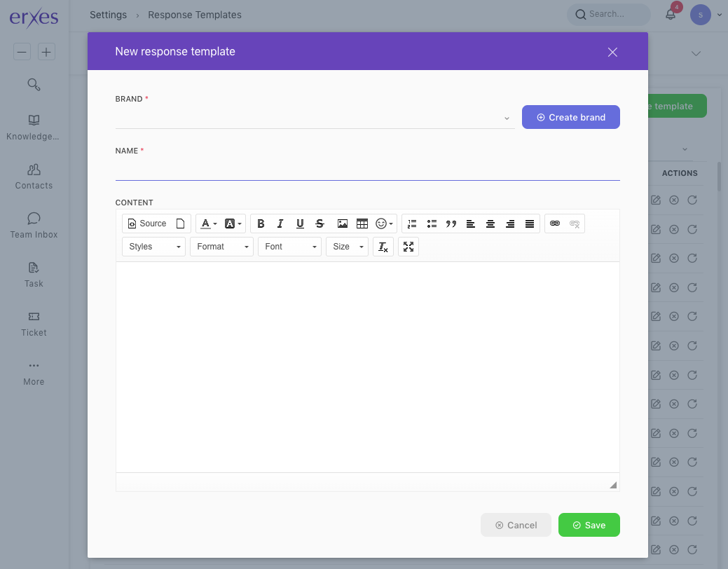Click the unlink icon
The width and height of the screenshot is (728, 569).
[x=575, y=224]
